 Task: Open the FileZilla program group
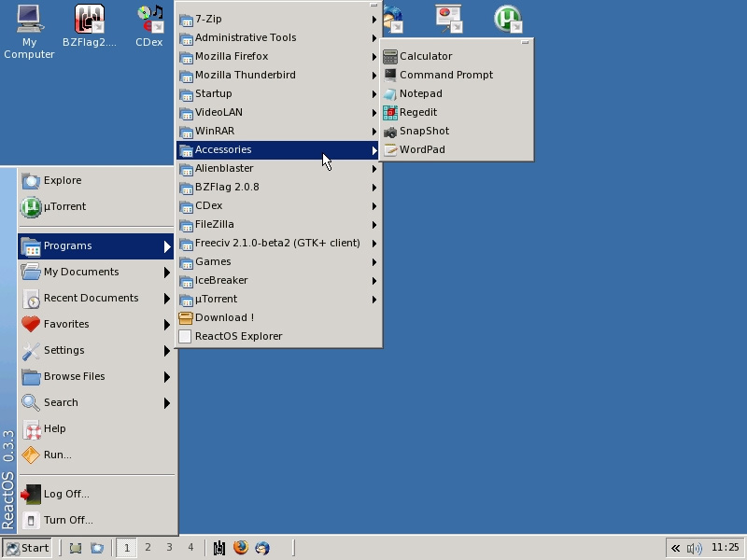[278, 224]
